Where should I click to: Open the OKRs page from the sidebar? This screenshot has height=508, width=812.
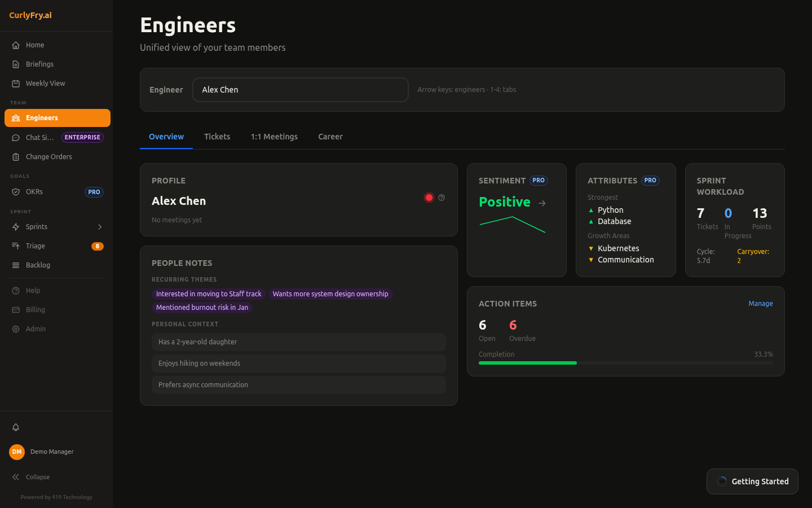[x=35, y=192]
